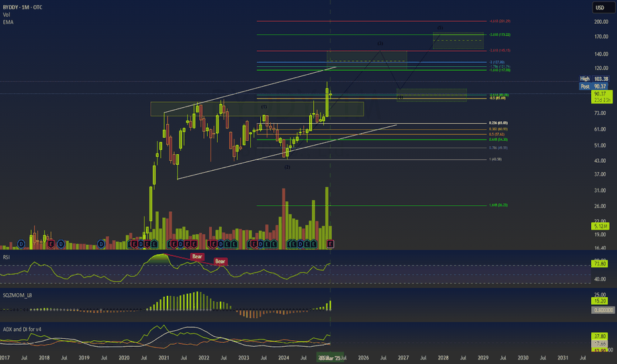Image resolution: width=617 pixels, height=364 pixels.
Task: Click the blue D marker in the 2021 cluster
Action: click(181, 244)
